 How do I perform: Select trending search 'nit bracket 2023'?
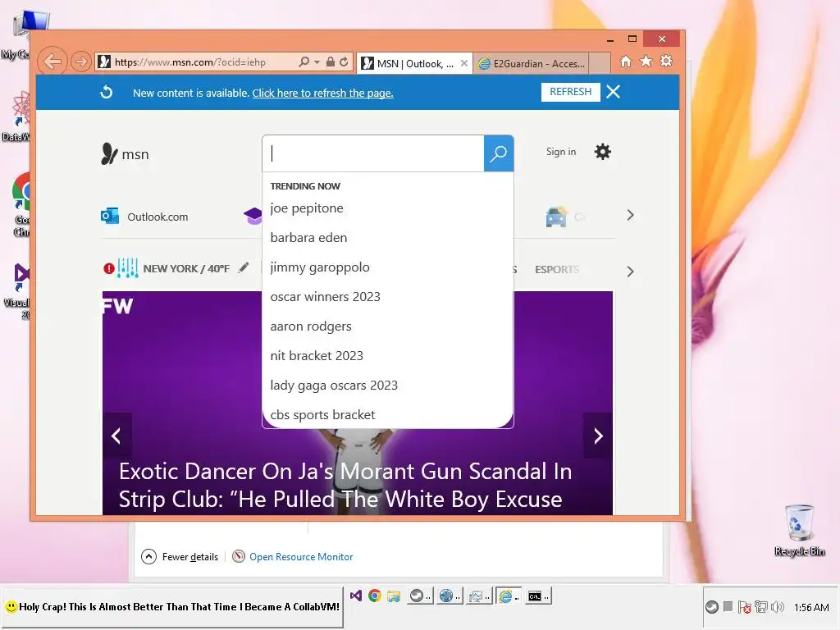[317, 356]
